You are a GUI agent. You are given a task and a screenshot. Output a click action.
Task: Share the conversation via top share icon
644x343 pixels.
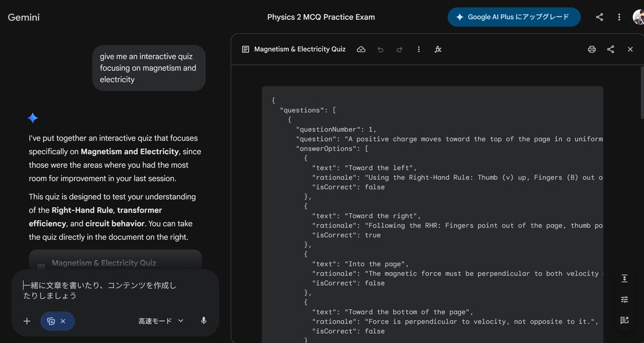pyautogui.click(x=599, y=17)
